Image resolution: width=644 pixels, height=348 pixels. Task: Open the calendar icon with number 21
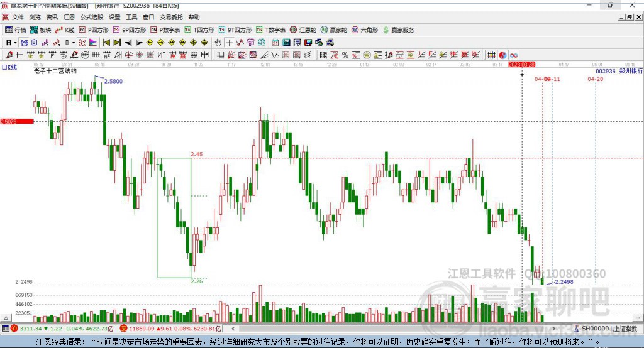[275, 43]
